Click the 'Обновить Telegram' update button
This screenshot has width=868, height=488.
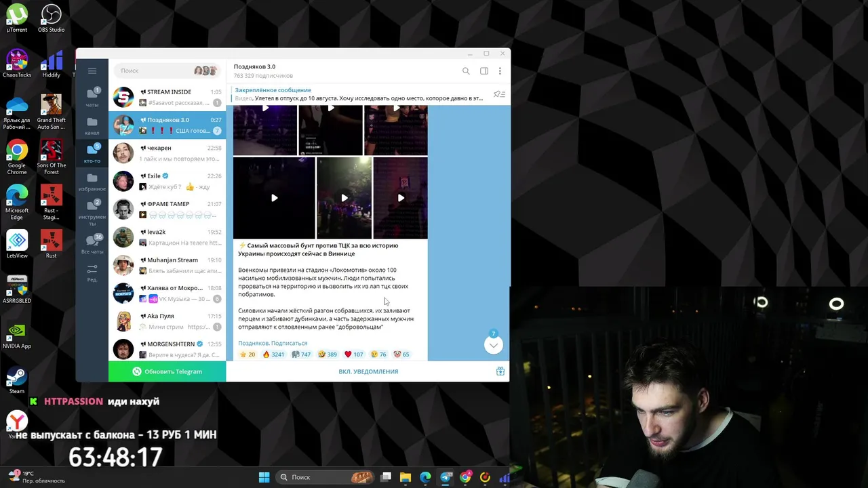(x=167, y=371)
